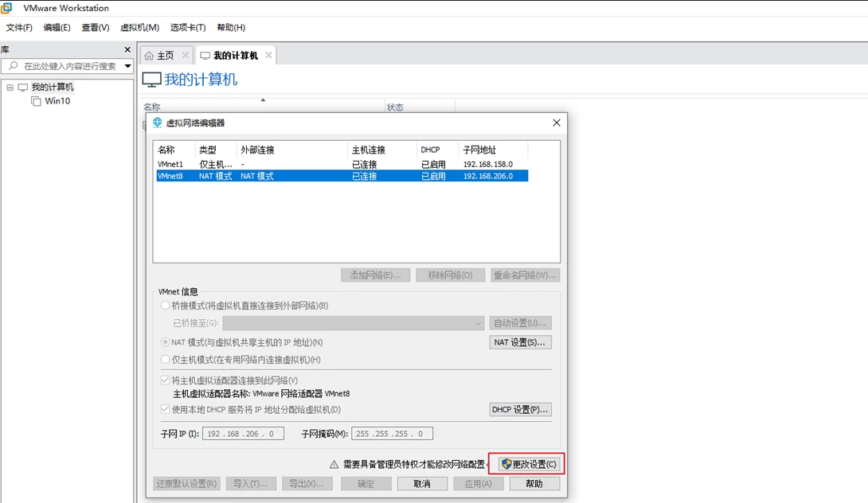Screen dimensions: 868x503
Task: Click 状态 column header in main list
Action: [420, 107]
